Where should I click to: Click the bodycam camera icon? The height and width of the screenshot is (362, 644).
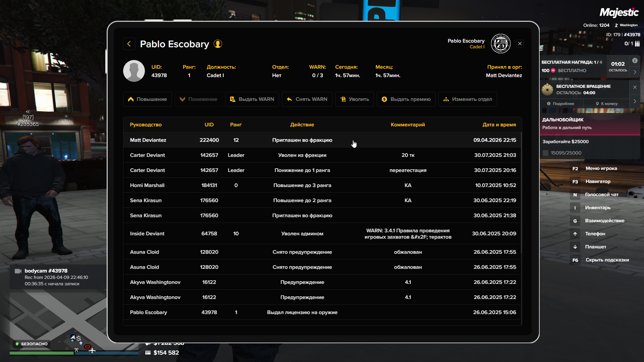pos(18,271)
